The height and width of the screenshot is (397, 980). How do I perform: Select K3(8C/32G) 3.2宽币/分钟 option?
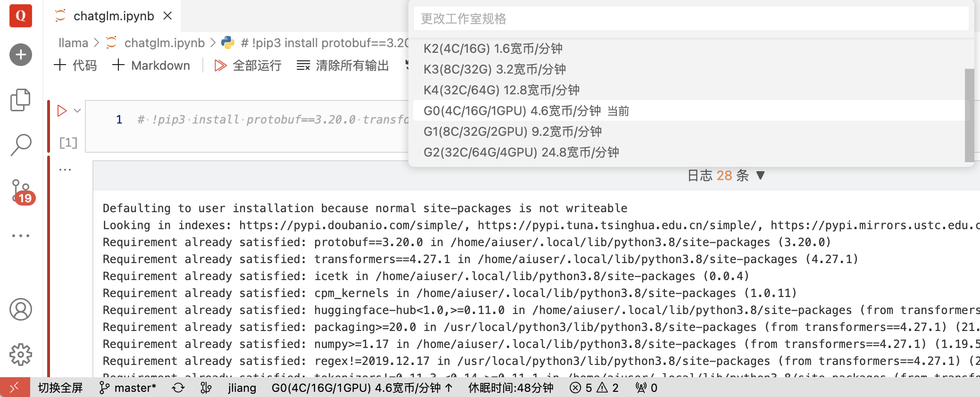click(495, 69)
